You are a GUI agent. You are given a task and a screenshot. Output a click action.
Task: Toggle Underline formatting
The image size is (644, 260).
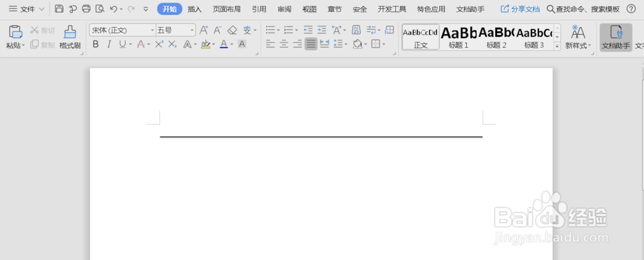coord(122,44)
